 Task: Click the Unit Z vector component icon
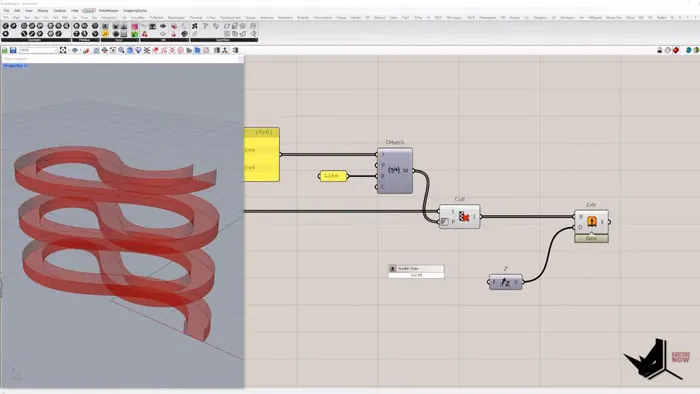[505, 282]
